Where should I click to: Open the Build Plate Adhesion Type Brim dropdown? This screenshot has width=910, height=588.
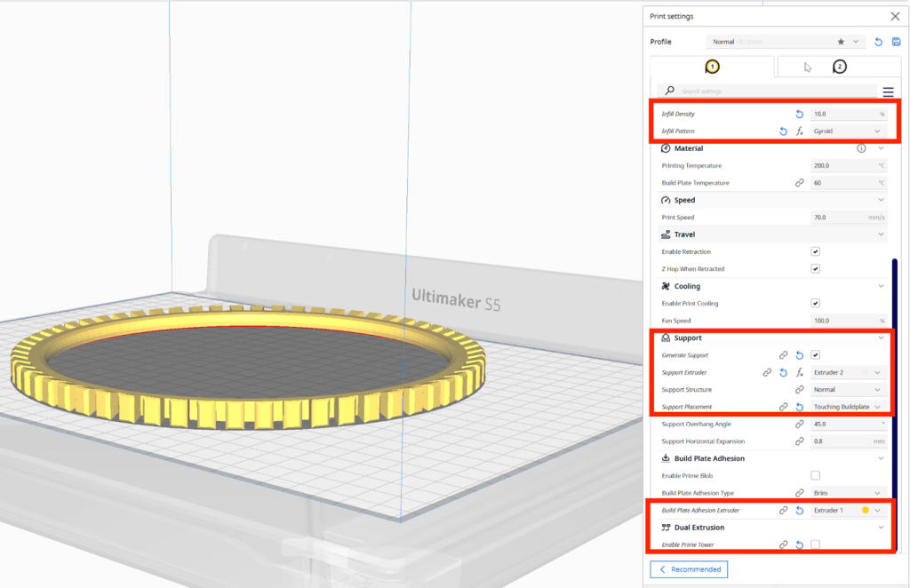[849, 494]
